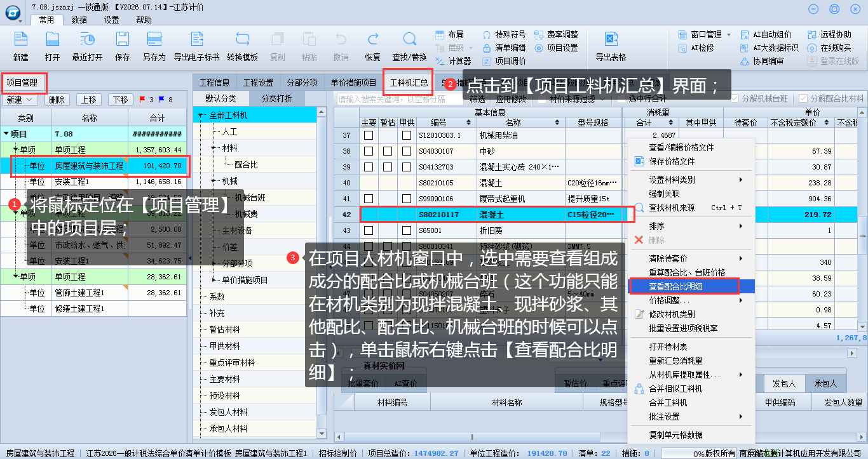Expand the 单价措施项目 tree node
The width and height of the screenshot is (868, 459).
pos(214,280)
